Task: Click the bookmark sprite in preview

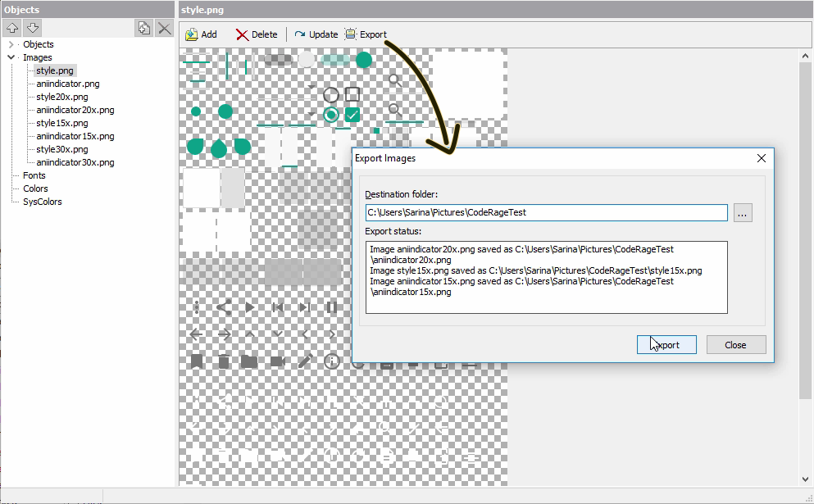Action: tap(197, 361)
